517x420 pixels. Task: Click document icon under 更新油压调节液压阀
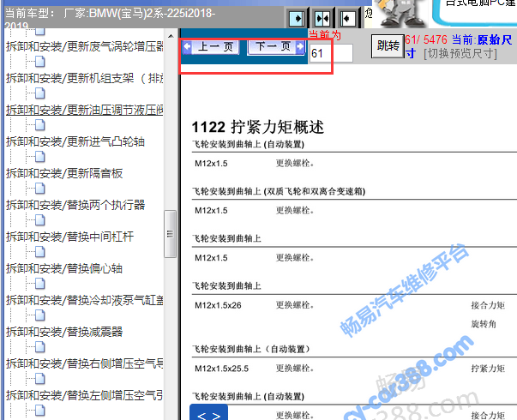click(40, 125)
